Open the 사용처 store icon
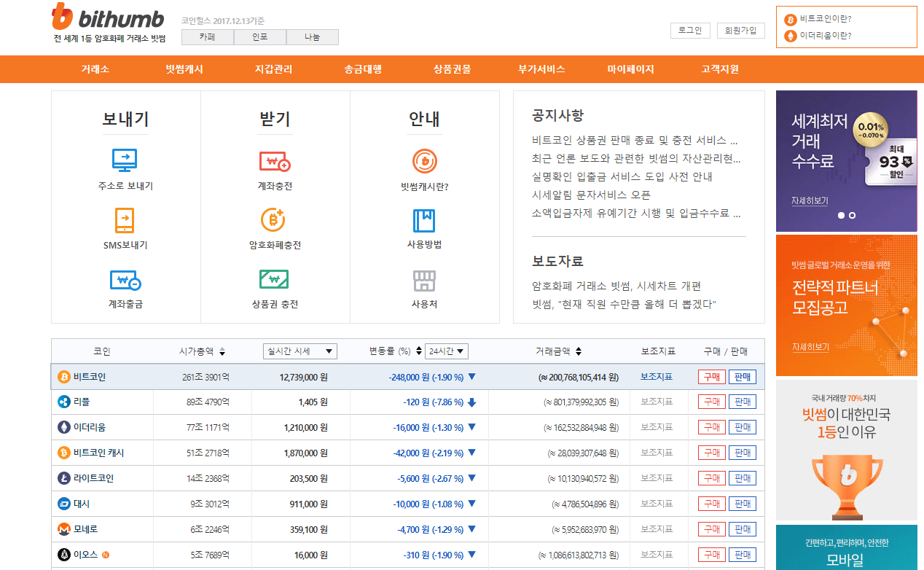This screenshot has width=924, height=570. coord(424,279)
